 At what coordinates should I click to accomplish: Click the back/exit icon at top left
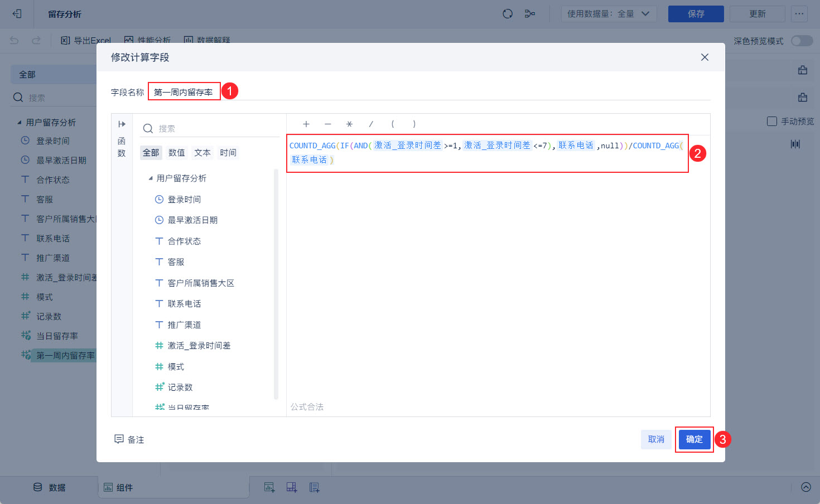(x=17, y=14)
